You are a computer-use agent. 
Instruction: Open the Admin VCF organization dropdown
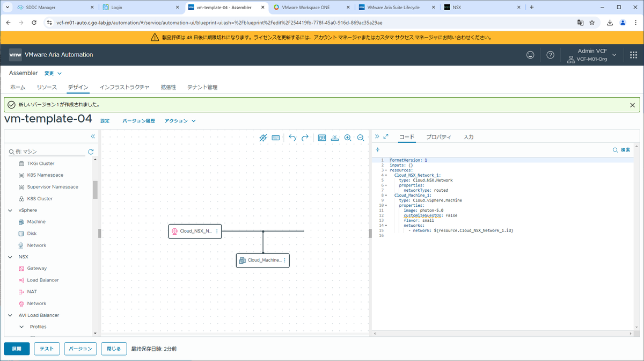592,55
